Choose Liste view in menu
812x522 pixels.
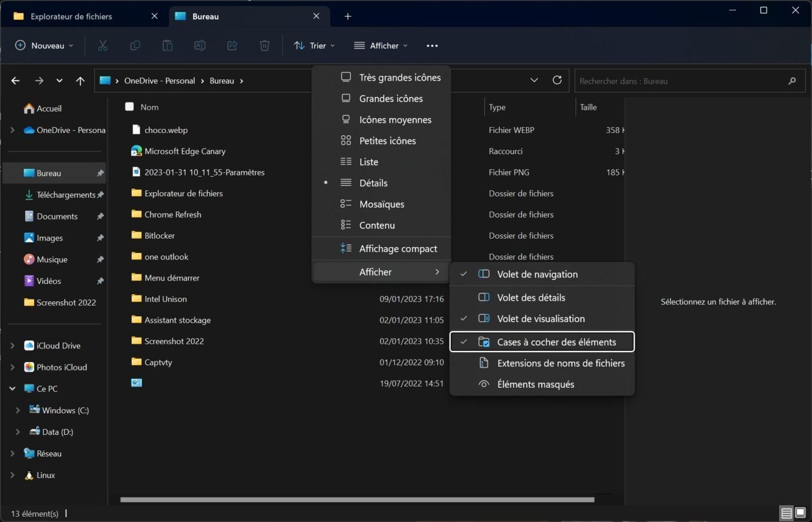coord(381,162)
